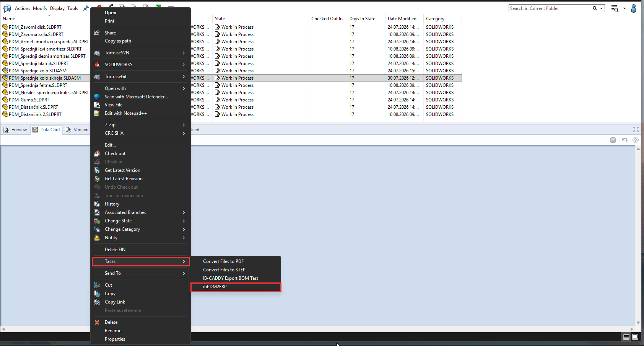Click the scissors Cut icon
The width and height of the screenshot is (644, 346).
point(97,285)
